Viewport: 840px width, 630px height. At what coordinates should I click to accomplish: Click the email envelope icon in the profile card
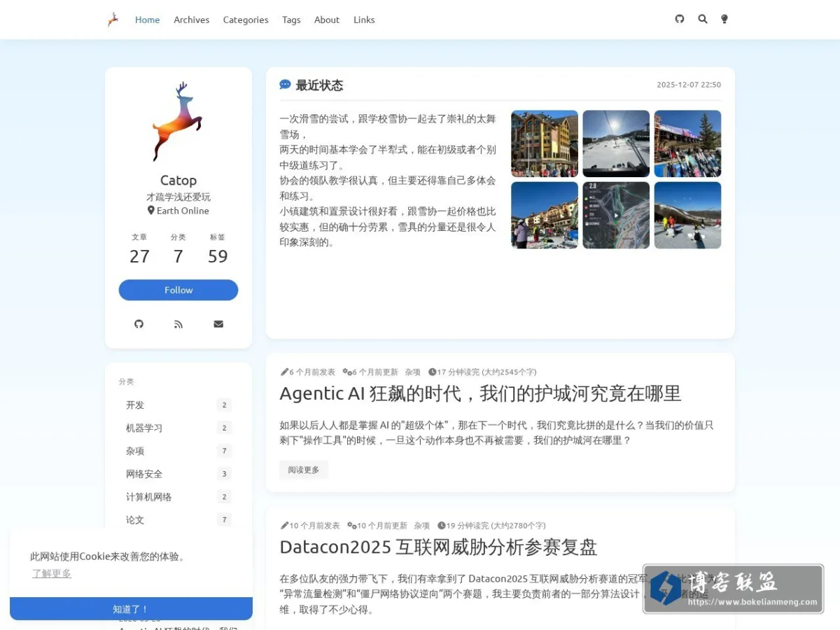coord(218,324)
